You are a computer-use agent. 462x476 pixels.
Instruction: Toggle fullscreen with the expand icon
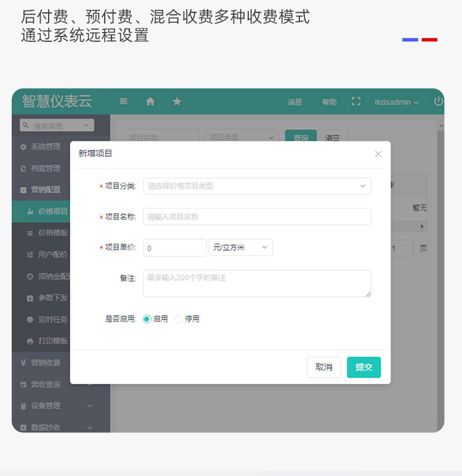point(356,102)
